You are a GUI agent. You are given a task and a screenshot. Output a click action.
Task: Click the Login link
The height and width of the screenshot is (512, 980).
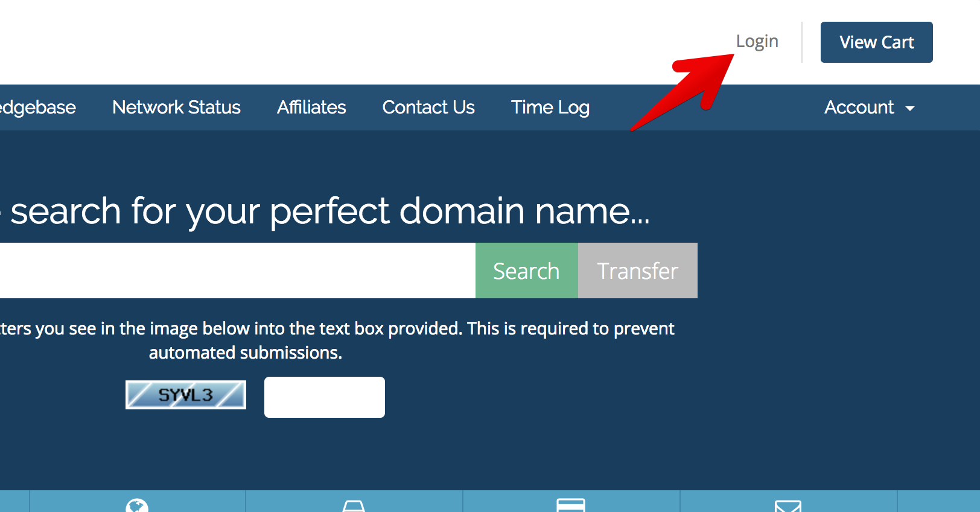757,41
